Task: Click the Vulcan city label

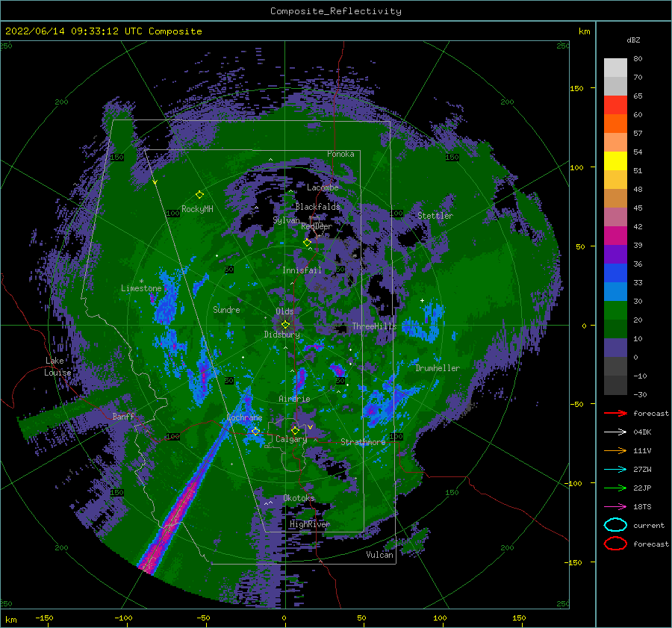Action: point(379,555)
